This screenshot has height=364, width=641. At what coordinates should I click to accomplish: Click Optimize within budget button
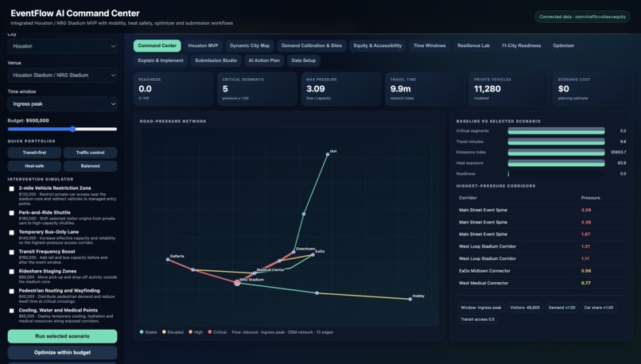pyautogui.click(x=62, y=353)
